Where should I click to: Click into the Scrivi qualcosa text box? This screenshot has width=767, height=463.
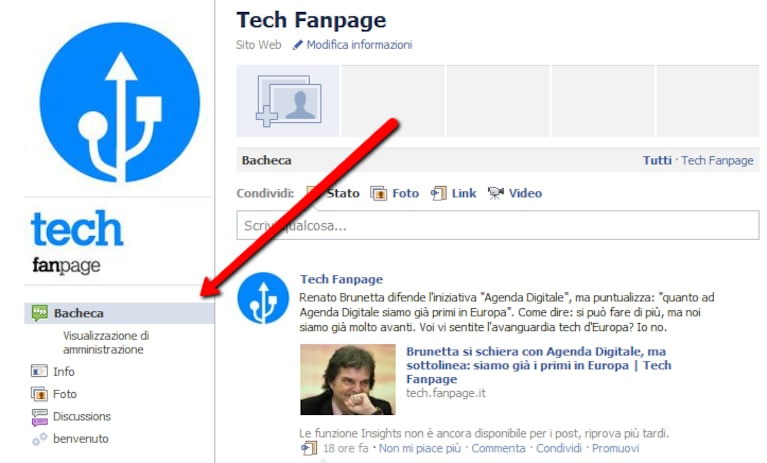click(x=497, y=225)
